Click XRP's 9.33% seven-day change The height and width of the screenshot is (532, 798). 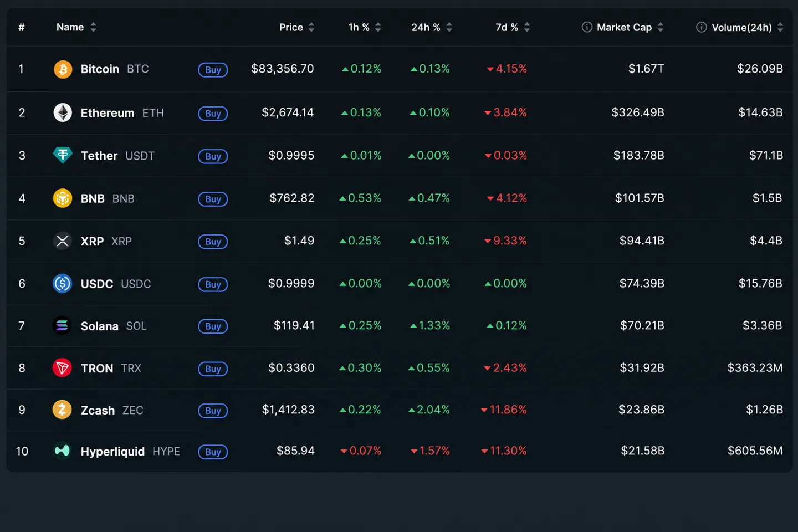point(505,241)
